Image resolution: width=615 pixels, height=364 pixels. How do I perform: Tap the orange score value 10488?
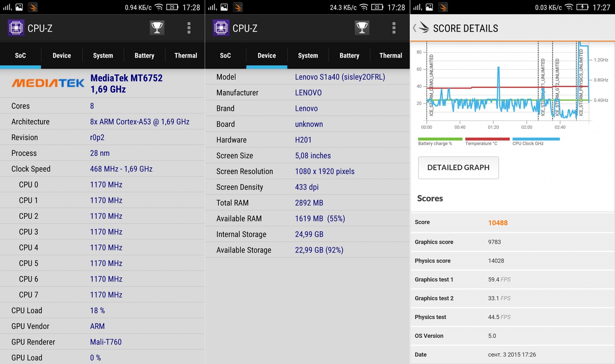point(498,223)
